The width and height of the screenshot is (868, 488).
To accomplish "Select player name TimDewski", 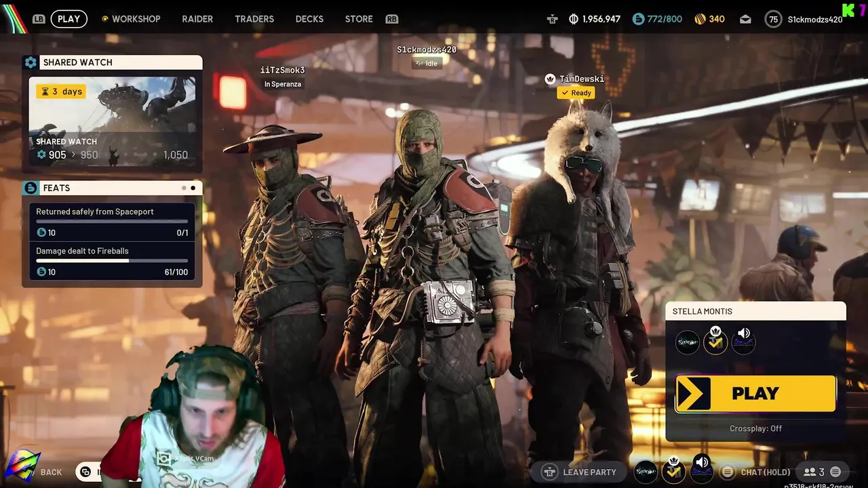I will [582, 79].
